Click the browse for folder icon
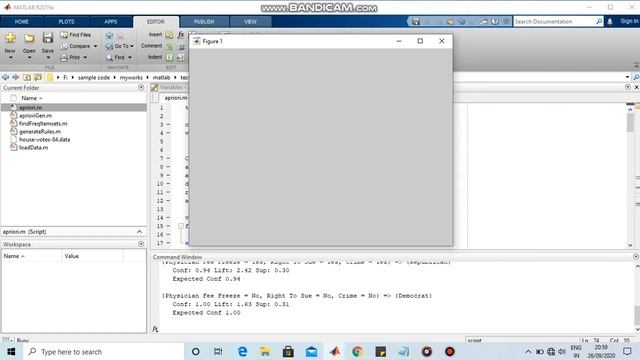 38,77
